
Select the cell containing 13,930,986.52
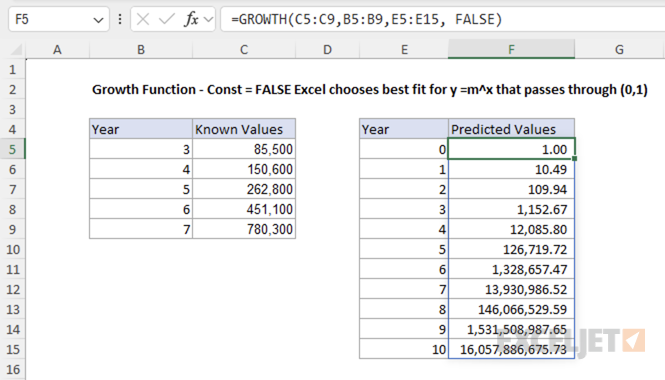(511, 289)
